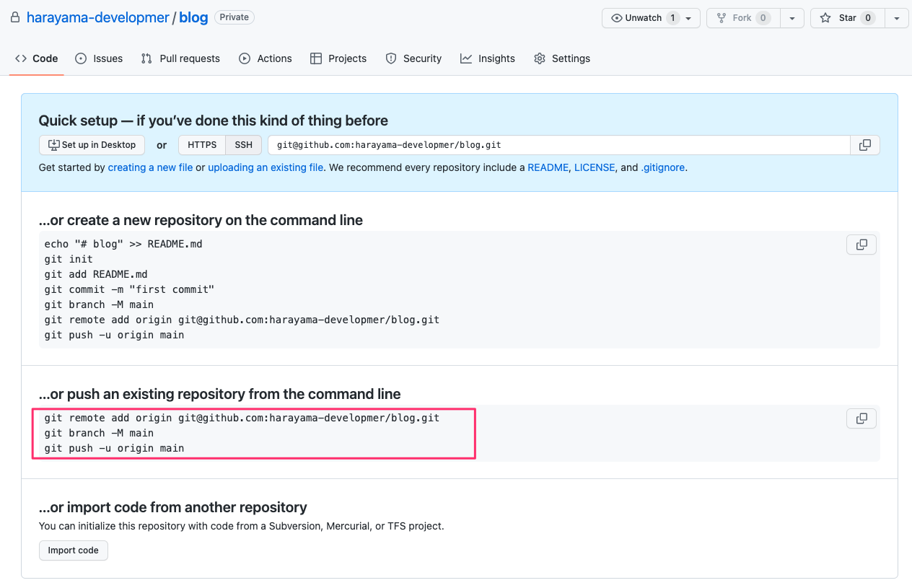Click the Actions play-circle icon
This screenshot has height=588, width=912.
pyautogui.click(x=245, y=58)
